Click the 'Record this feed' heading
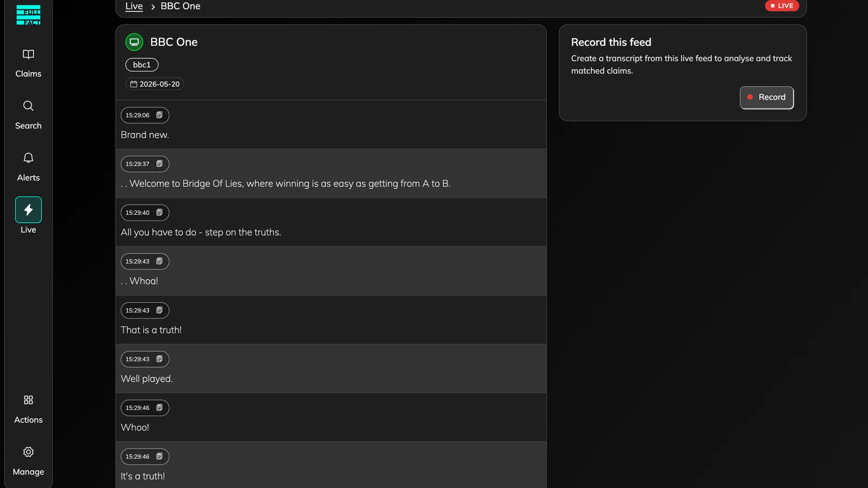This screenshot has height=488, width=868. (611, 42)
